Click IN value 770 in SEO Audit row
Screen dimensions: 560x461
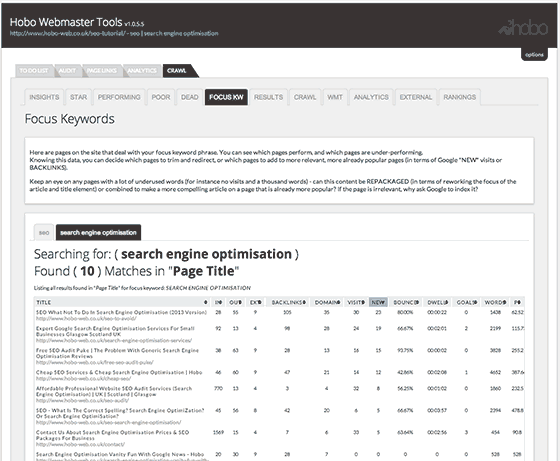pos(218,389)
